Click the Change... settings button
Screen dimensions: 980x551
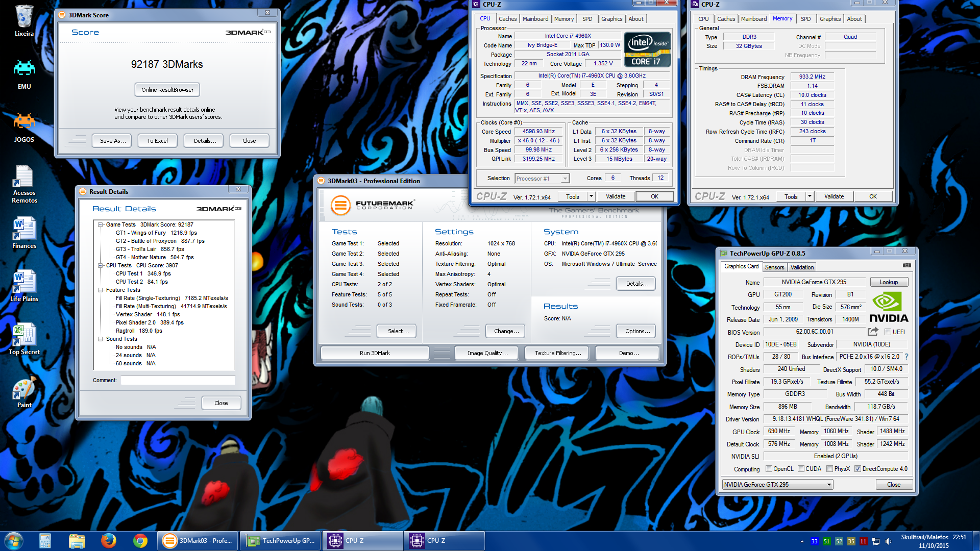click(506, 331)
